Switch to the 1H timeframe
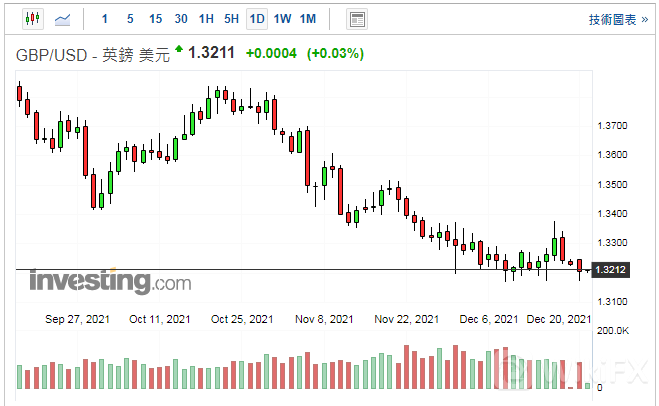The width and height of the screenshot is (659, 406). tap(206, 19)
